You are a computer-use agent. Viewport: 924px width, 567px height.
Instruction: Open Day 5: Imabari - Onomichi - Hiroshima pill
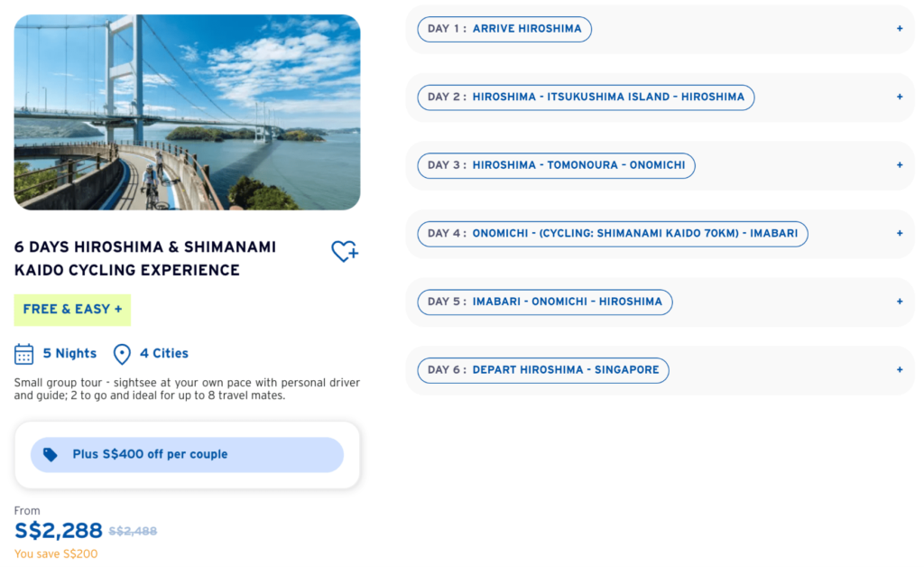pos(545,302)
